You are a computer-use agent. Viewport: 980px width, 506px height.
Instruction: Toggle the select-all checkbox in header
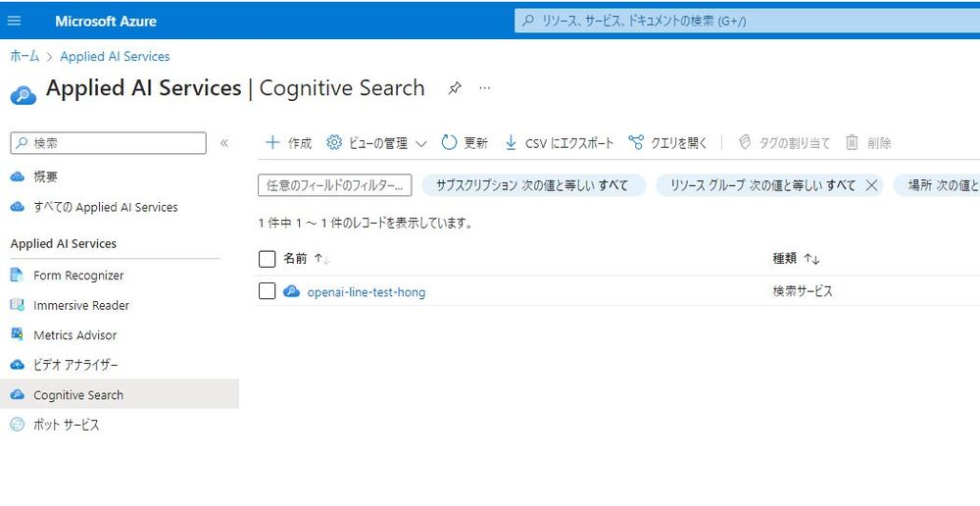pyautogui.click(x=267, y=259)
